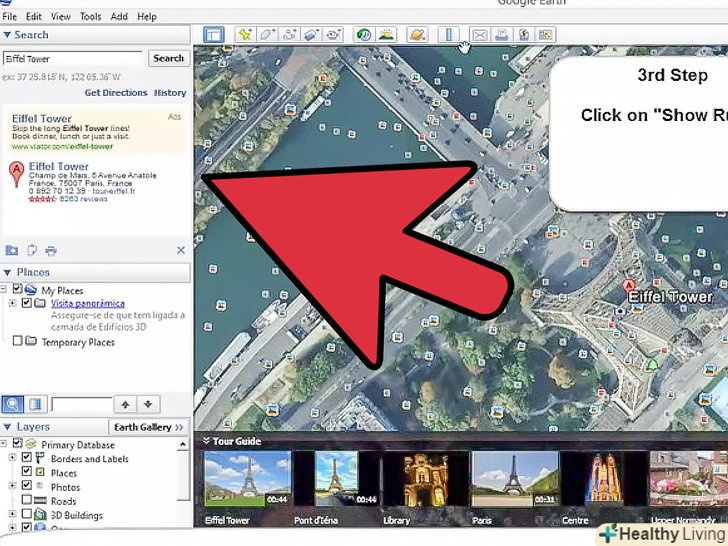The width and height of the screenshot is (728, 546).
Task: Enable the 3D Buildings layer checkbox
Action: tap(26, 514)
